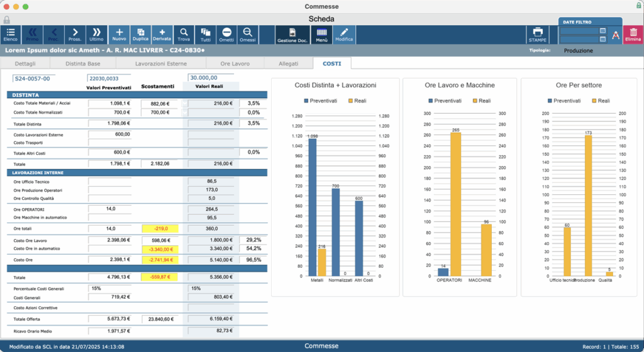
Task: Open Gestione Doc. document manager
Action: [x=292, y=35]
